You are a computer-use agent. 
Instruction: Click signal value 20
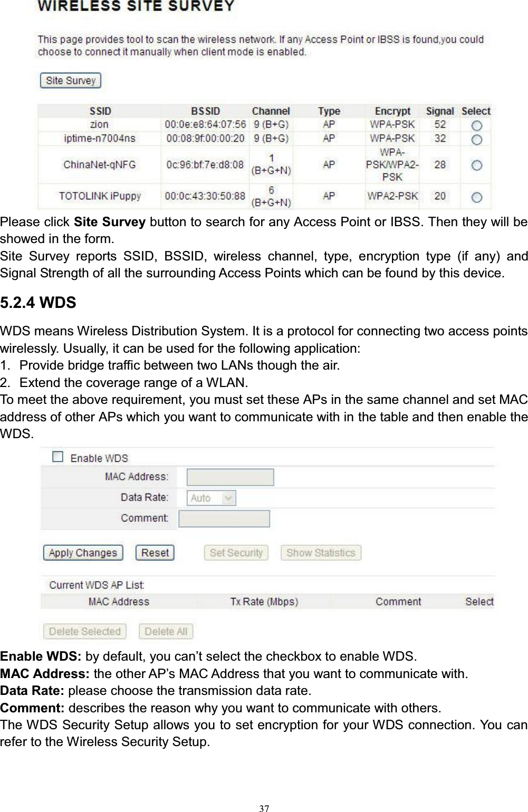(x=440, y=196)
